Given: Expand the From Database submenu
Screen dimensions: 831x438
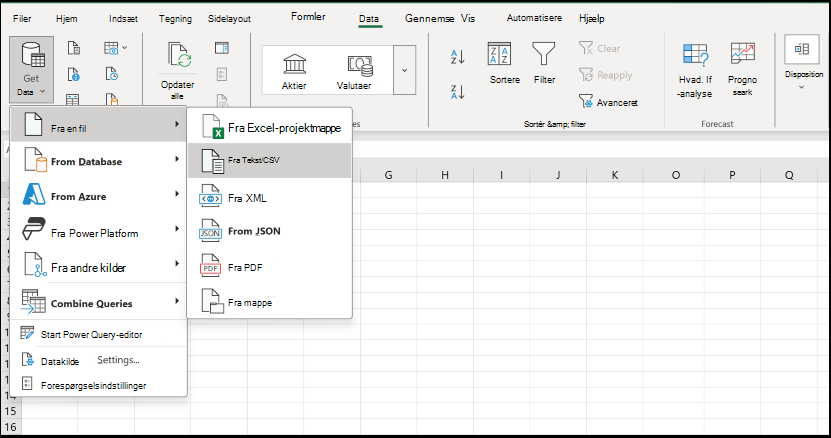Looking at the screenshot, I should 100,161.
